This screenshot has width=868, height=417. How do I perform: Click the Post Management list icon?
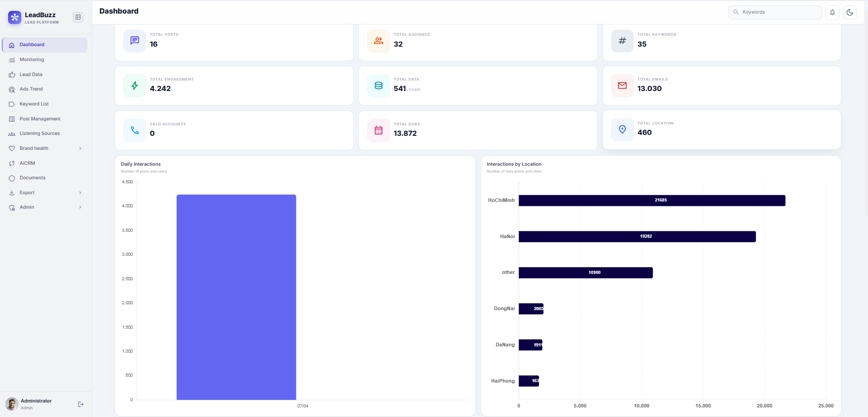pos(12,119)
